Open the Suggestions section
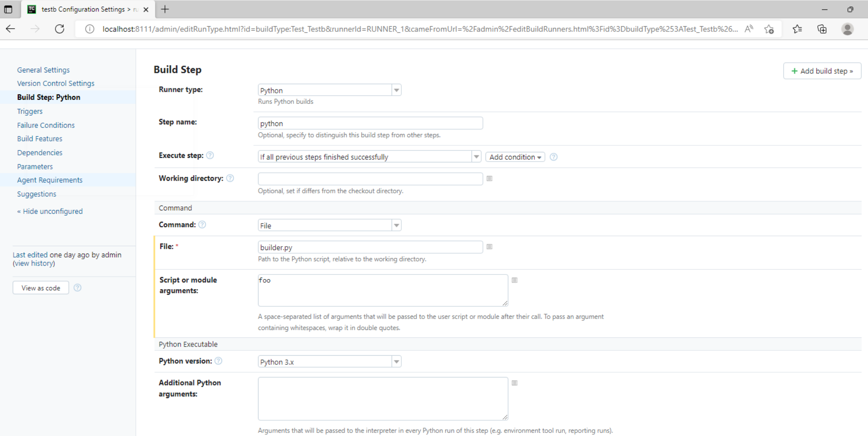The height and width of the screenshot is (436, 868). click(37, 194)
